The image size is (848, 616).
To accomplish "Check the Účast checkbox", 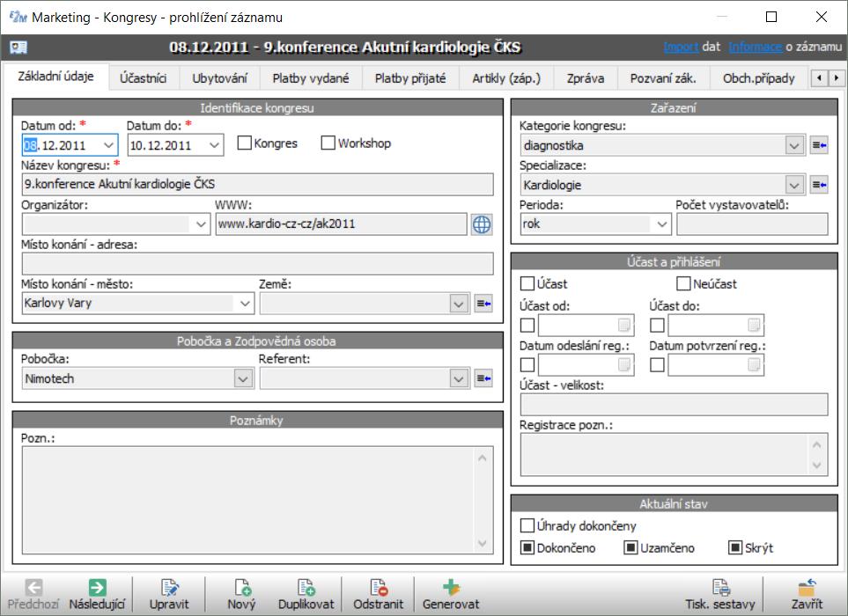I will coord(527,283).
